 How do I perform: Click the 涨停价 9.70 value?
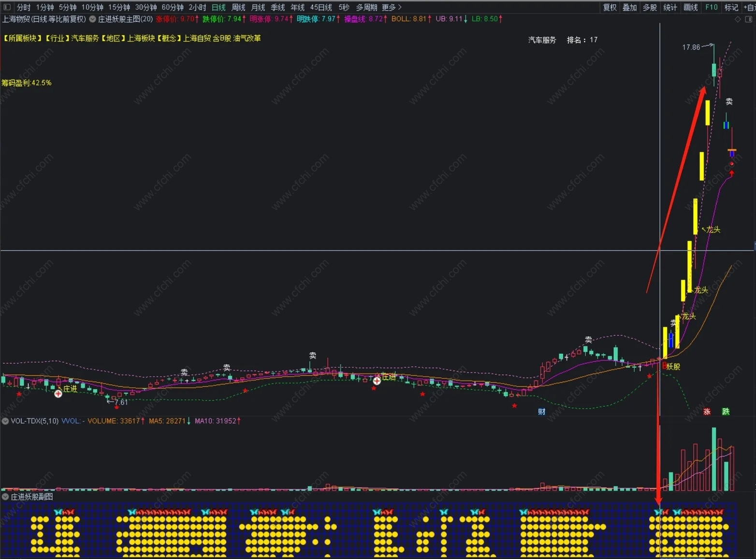(177, 19)
